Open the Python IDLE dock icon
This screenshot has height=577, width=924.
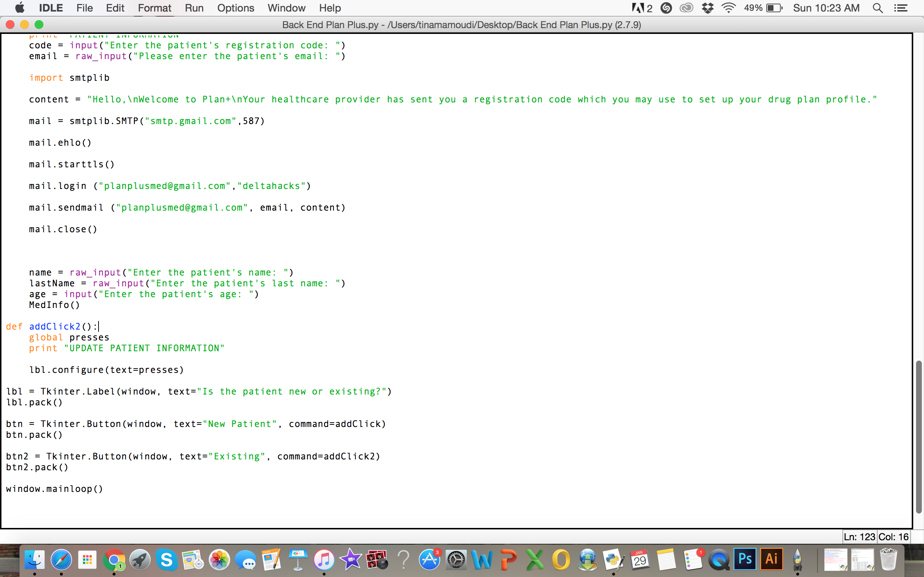coord(613,560)
